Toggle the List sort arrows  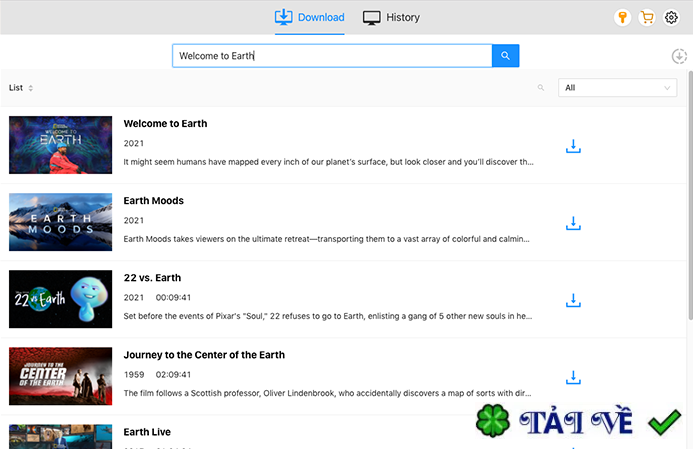(31, 88)
